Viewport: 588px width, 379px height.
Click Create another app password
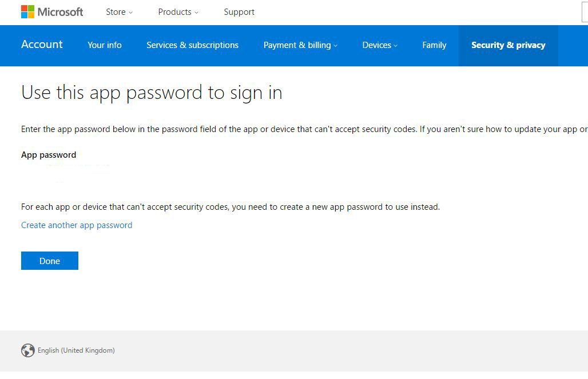77,225
